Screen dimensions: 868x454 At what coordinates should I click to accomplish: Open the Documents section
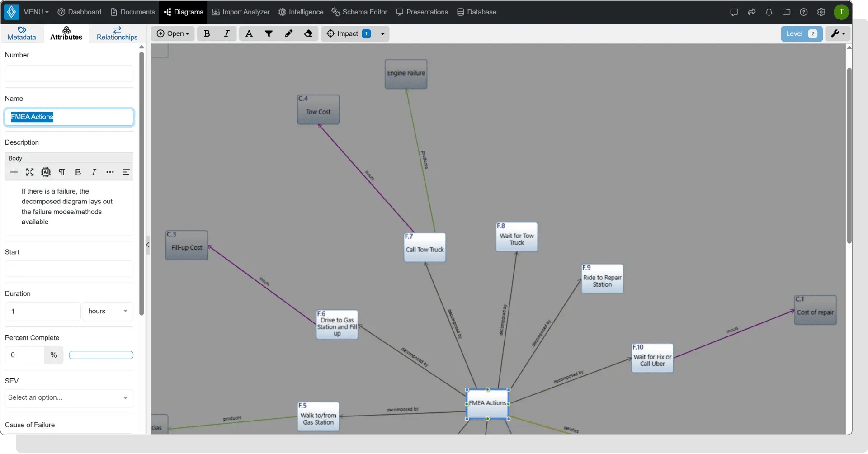point(133,12)
